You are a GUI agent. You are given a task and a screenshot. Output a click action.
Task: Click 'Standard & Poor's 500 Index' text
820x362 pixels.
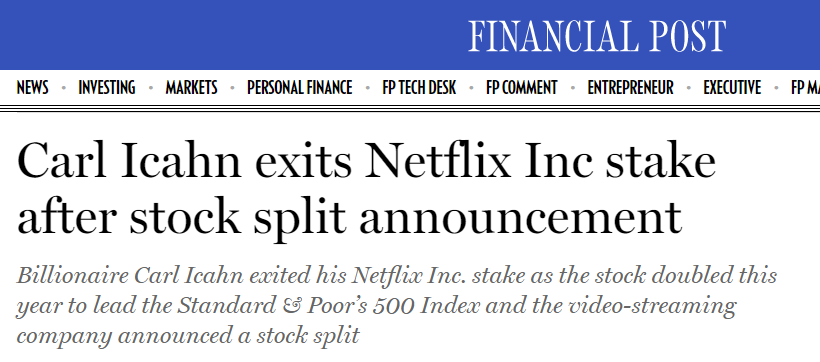pyautogui.click(x=328, y=306)
